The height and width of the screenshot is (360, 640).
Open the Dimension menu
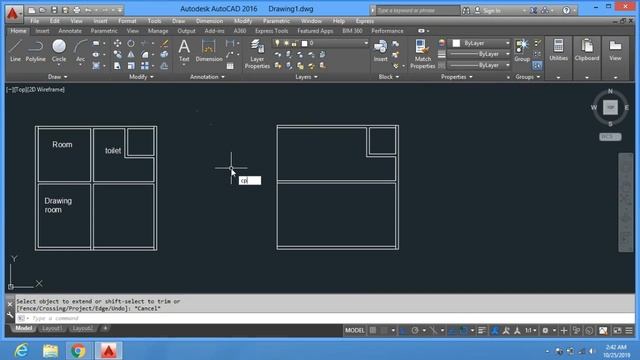coord(209,21)
